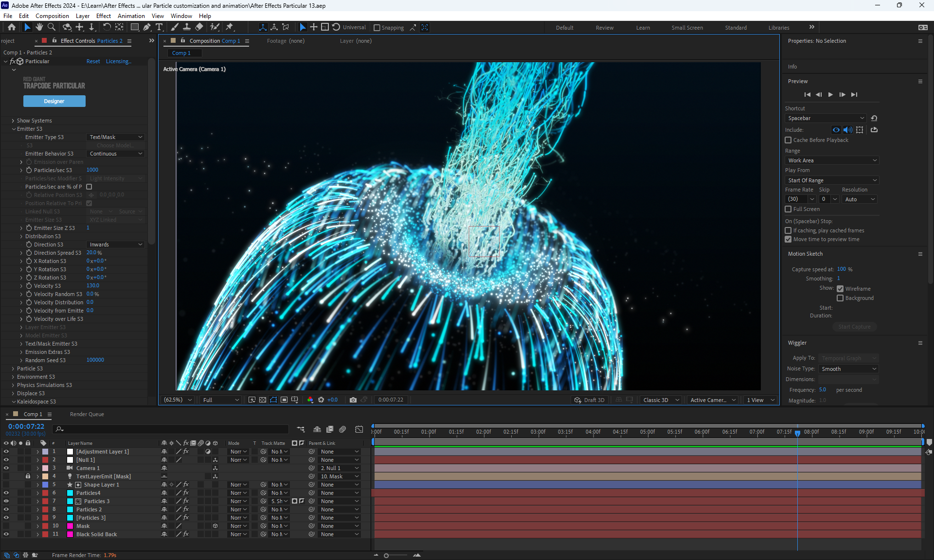
Task: Select the Pen tool
Action: (x=147, y=27)
